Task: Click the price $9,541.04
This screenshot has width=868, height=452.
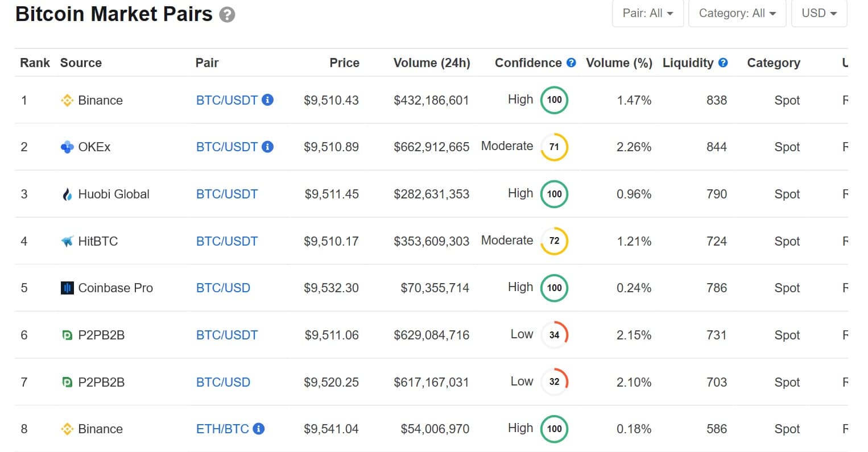Action: click(x=331, y=429)
